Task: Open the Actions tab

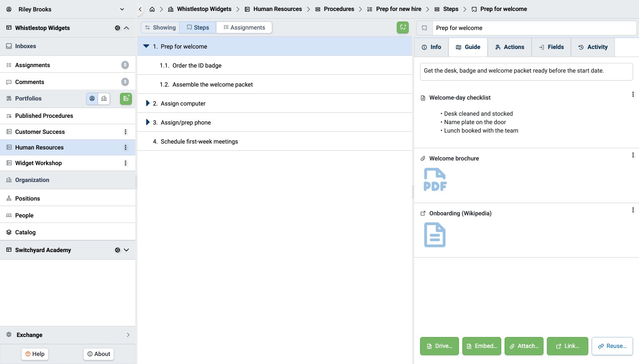Action: pyautogui.click(x=510, y=47)
